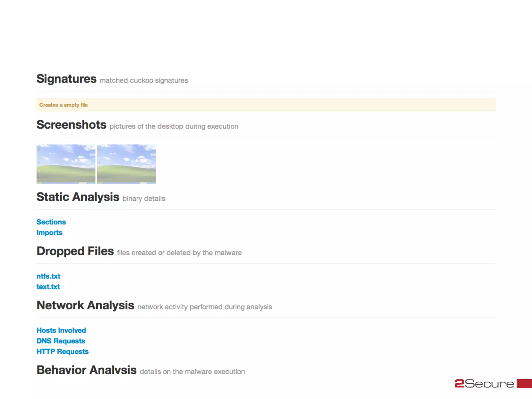Click the 2Secure logo
The height and width of the screenshot is (399, 532).
484,383
